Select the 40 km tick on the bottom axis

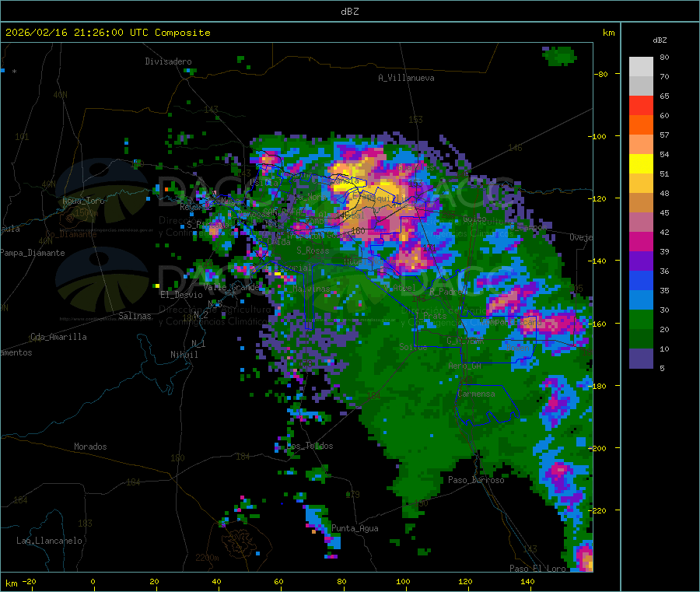point(216,582)
